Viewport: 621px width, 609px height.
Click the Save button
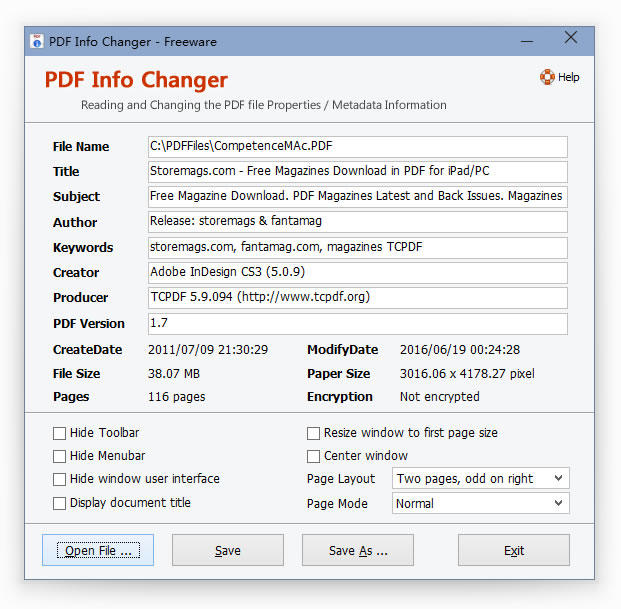click(227, 550)
